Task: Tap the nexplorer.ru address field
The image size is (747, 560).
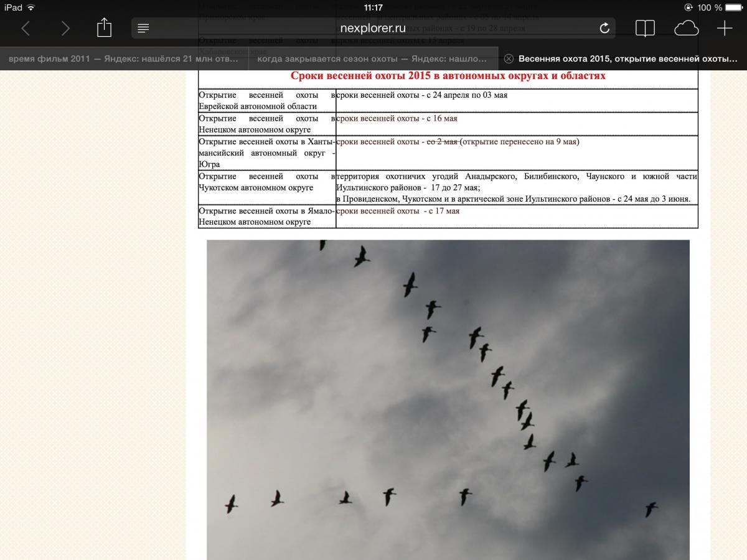Action: 374,28
